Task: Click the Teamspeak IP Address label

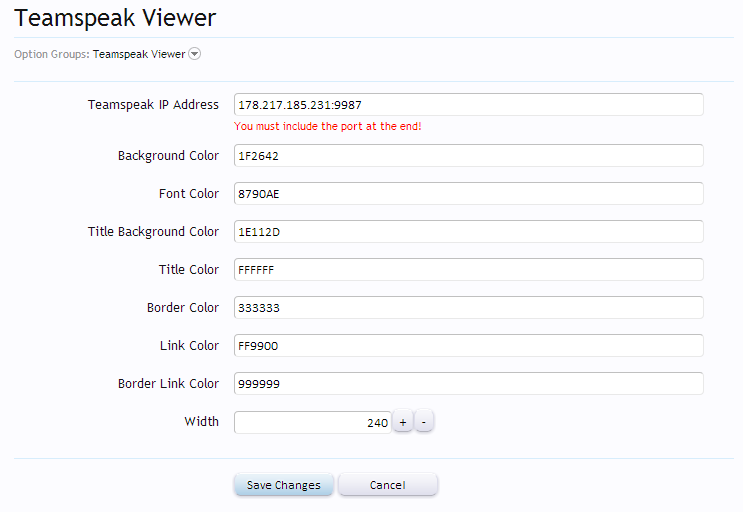Action: pos(153,105)
